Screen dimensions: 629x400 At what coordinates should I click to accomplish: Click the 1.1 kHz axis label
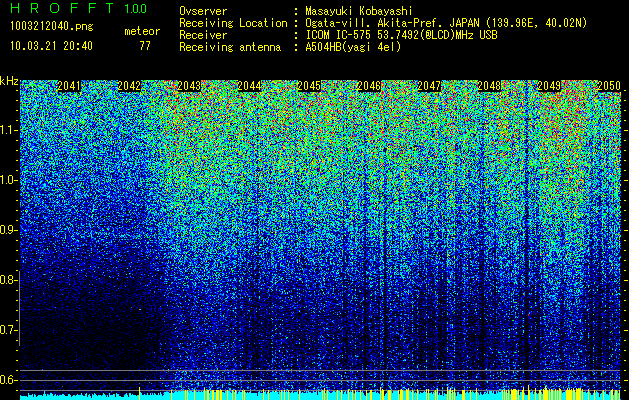(8, 130)
